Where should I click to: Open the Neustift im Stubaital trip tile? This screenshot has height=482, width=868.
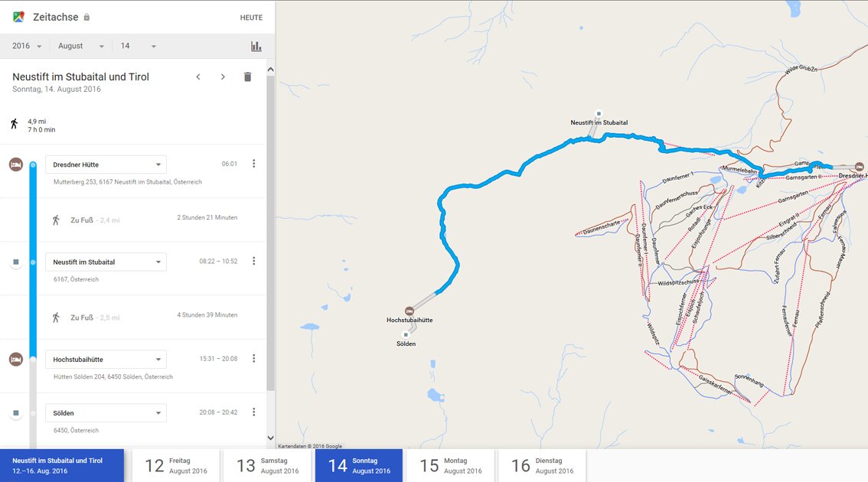62,465
